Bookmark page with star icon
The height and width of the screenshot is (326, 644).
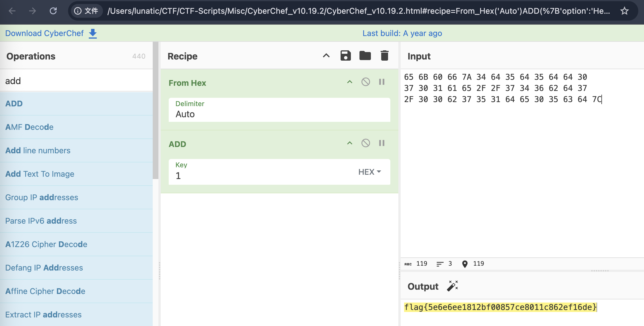click(x=624, y=11)
